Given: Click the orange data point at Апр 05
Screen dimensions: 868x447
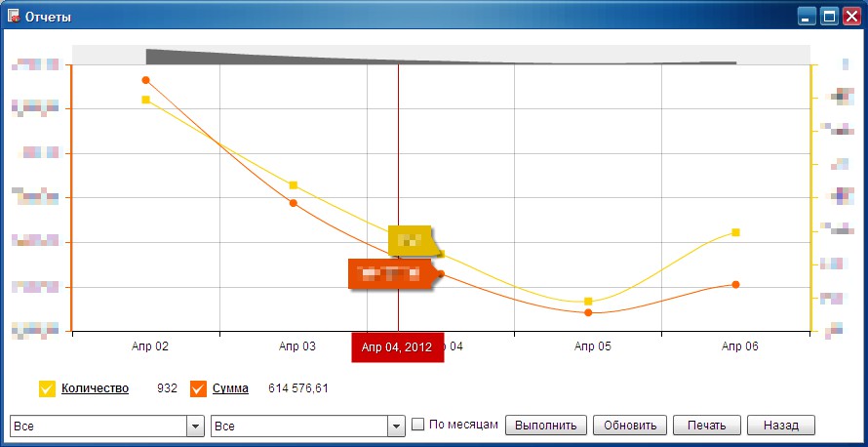Looking at the screenshot, I should 588,312.
